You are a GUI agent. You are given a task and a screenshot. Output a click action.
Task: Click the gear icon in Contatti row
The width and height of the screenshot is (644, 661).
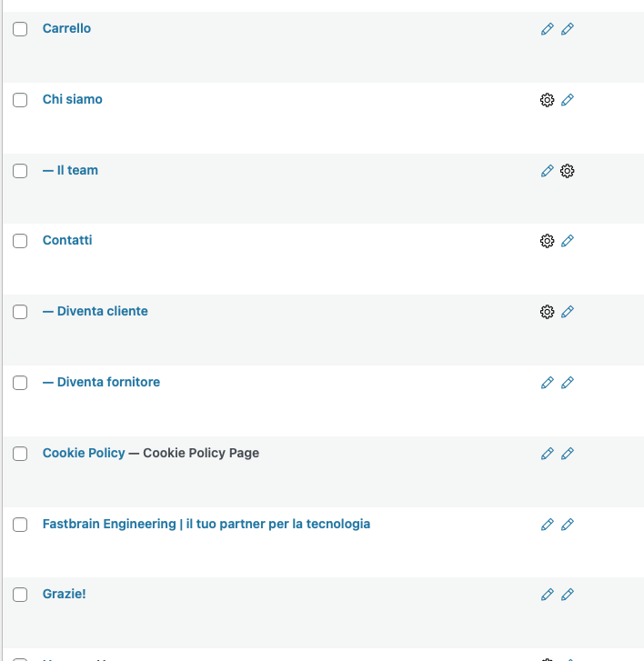(x=547, y=241)
